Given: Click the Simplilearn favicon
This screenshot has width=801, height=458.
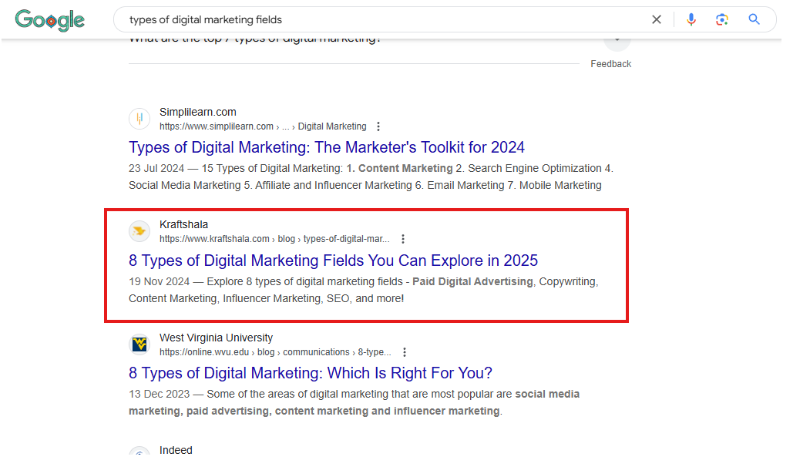Looking at the screenshot, I should [x=139, y=118].
